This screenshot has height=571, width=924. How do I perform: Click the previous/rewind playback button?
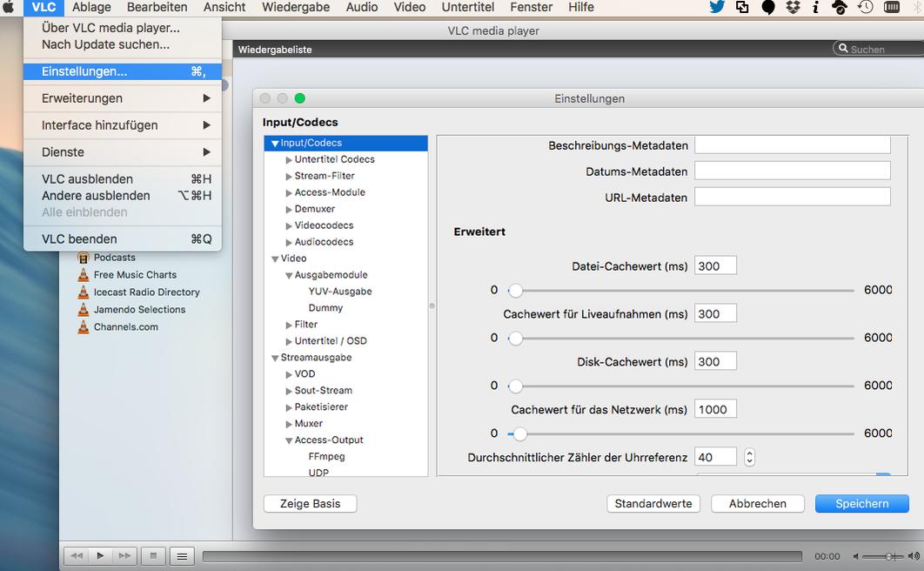point(77,555)
